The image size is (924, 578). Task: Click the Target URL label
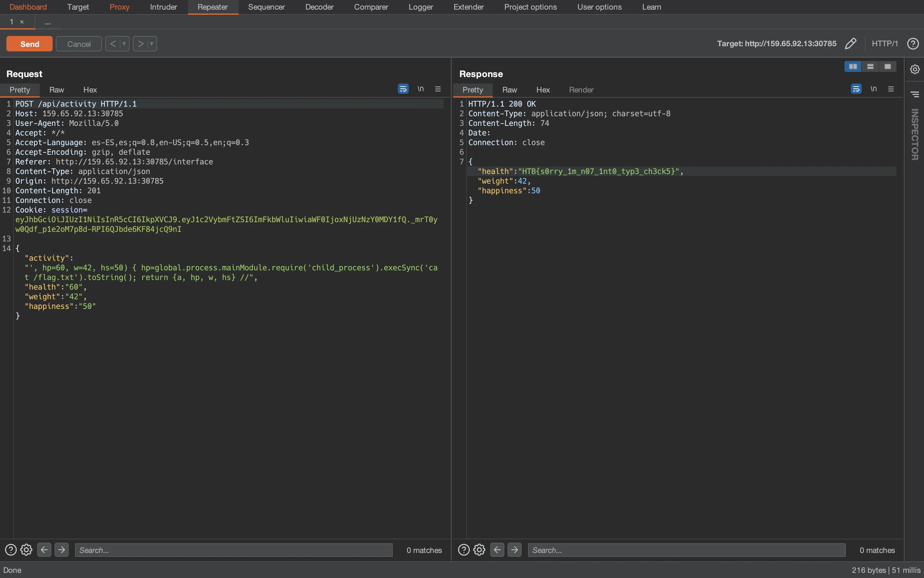pos(777,44)
